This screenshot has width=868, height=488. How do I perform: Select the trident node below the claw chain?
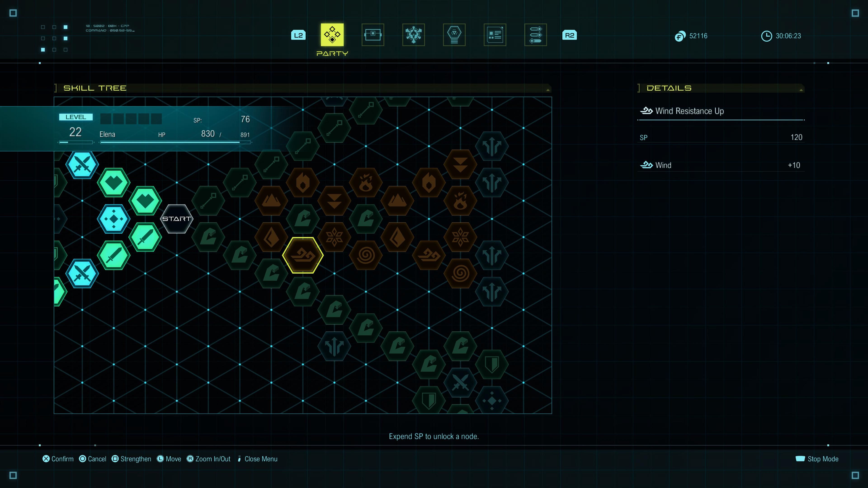(x=334, y=346)
